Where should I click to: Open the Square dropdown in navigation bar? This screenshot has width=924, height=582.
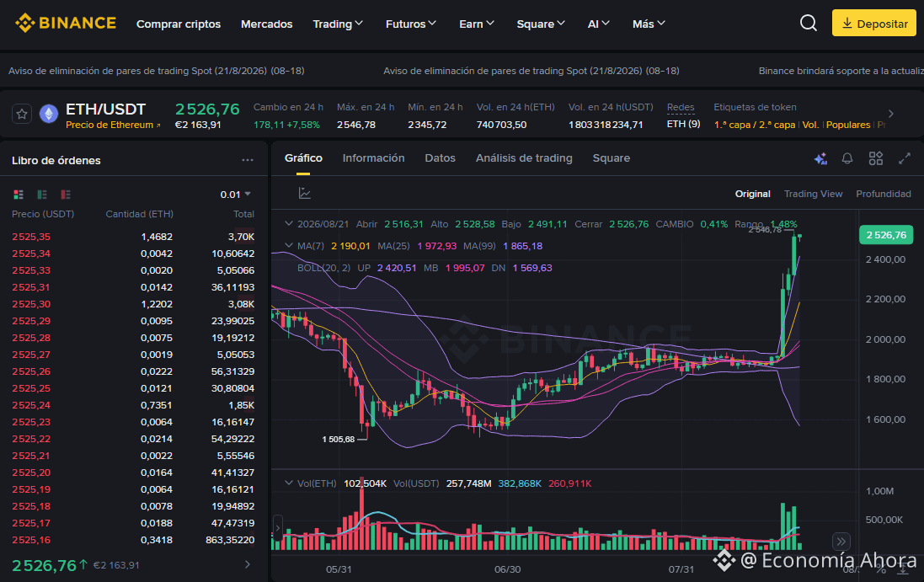tap(541, 24)
